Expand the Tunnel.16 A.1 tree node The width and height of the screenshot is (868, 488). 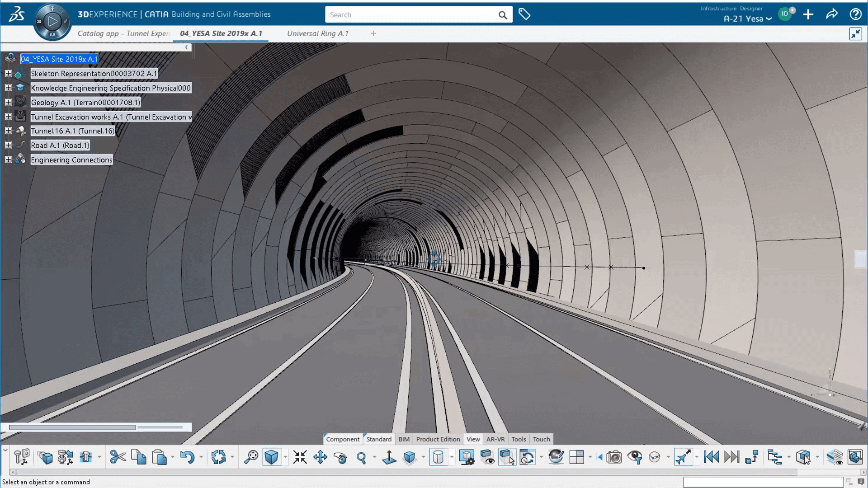click(x=8, y=131)
